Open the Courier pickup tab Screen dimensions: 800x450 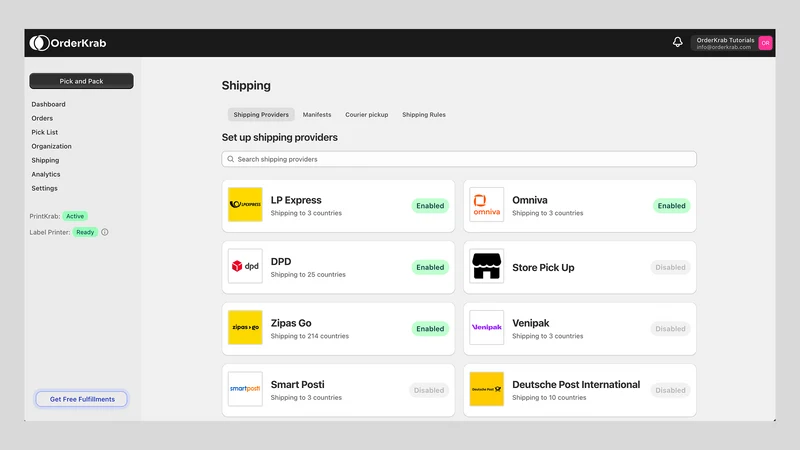coord(366,115)
